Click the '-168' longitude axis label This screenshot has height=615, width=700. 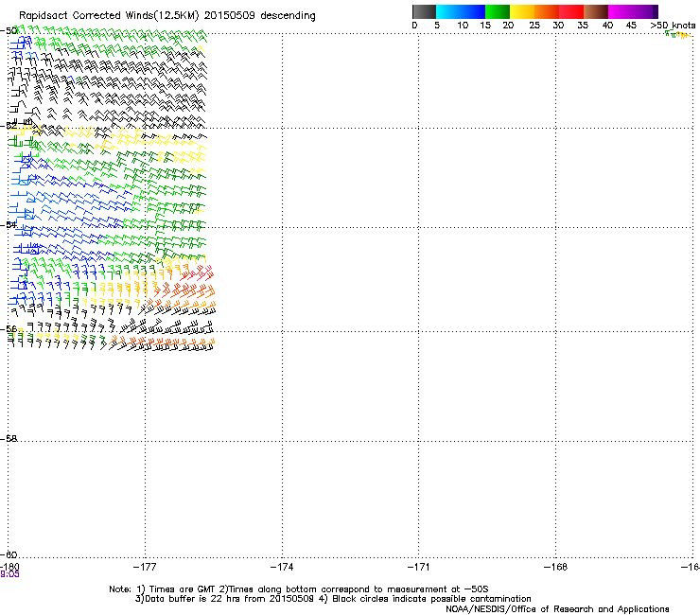(556, 567)
